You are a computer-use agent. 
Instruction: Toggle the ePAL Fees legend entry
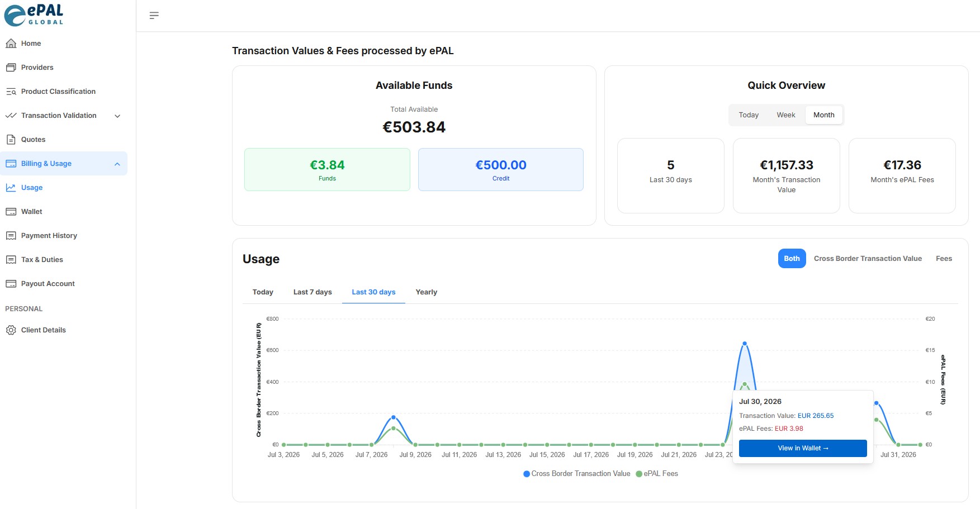pyautogui.click(x=657, y=474)
